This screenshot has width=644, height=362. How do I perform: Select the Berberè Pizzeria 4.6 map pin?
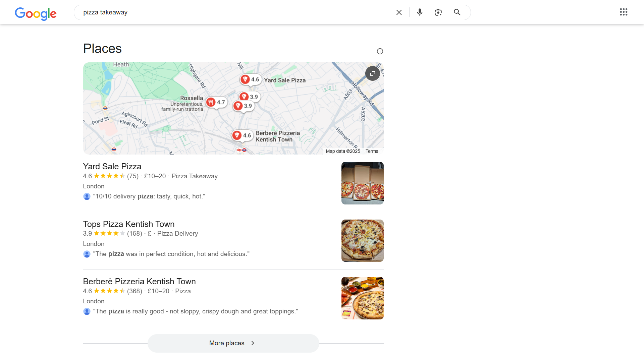(x=242, y=135)
